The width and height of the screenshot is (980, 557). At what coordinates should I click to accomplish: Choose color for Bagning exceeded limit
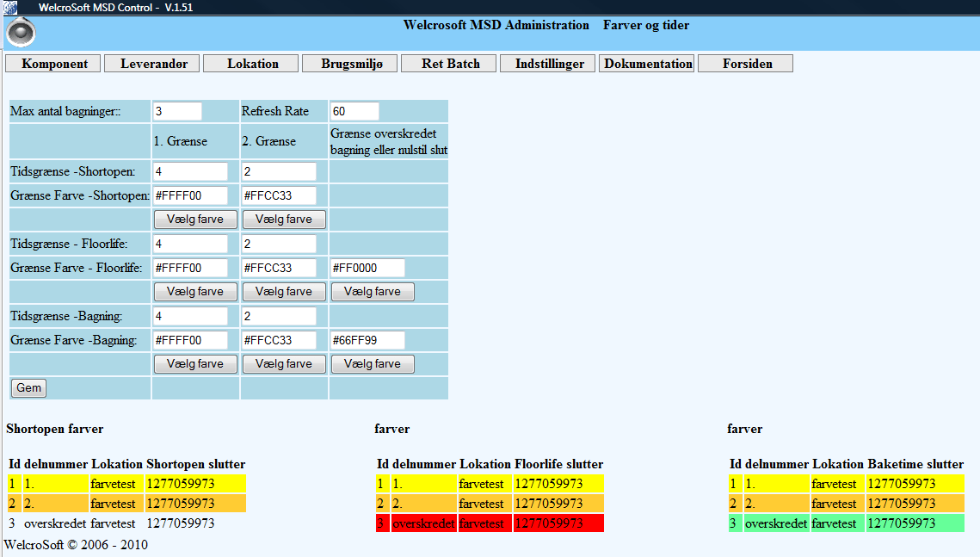pos(373,364)
